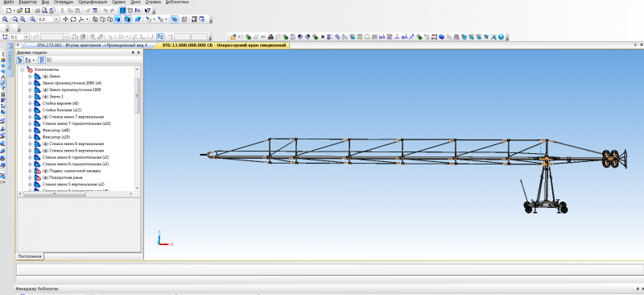Create a new document
Image resolution: width=644 pixels, height=295 pixels.
pos(9,10)
